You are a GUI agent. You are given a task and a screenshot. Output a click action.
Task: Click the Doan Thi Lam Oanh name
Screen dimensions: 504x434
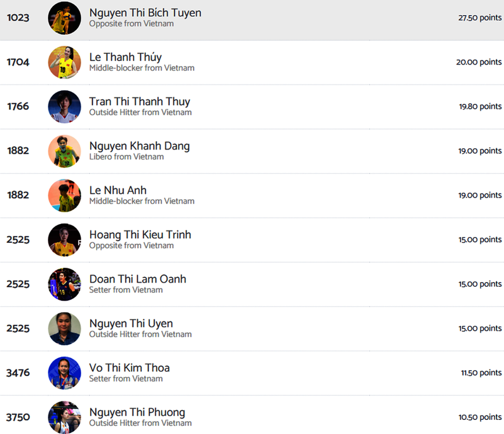coord(138,279)
